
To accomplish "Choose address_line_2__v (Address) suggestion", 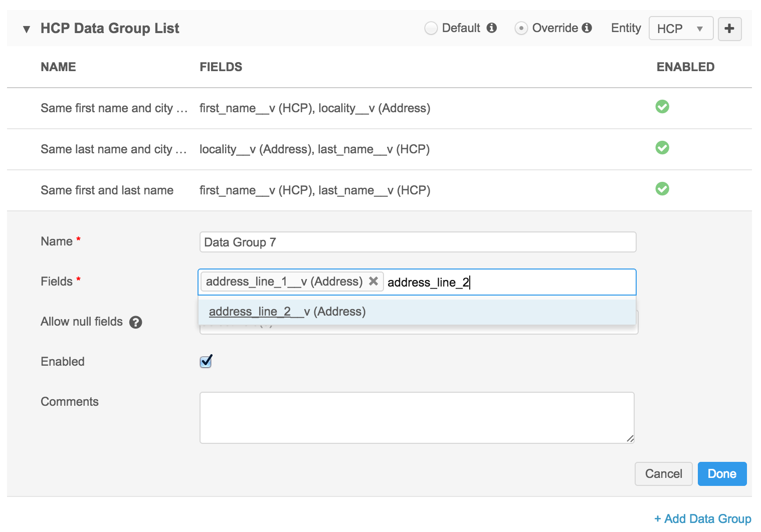I will (x=287, y=312).
